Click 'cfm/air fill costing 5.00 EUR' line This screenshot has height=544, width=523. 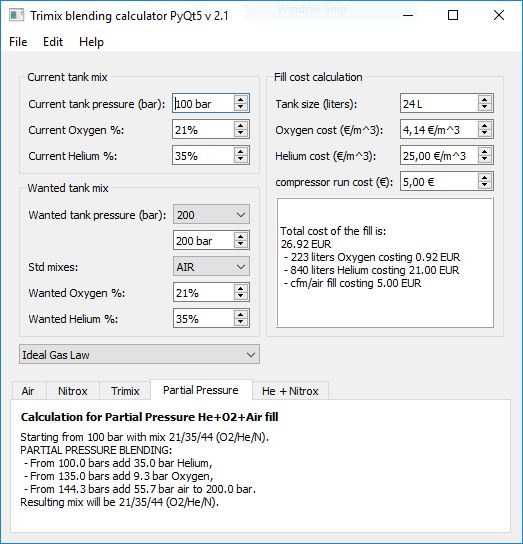pyautogui.click(x=352, y=283)
